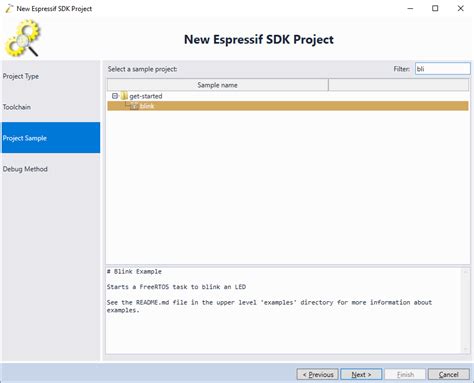
Task: Click the Previous button
Action: tap(317, 374)
